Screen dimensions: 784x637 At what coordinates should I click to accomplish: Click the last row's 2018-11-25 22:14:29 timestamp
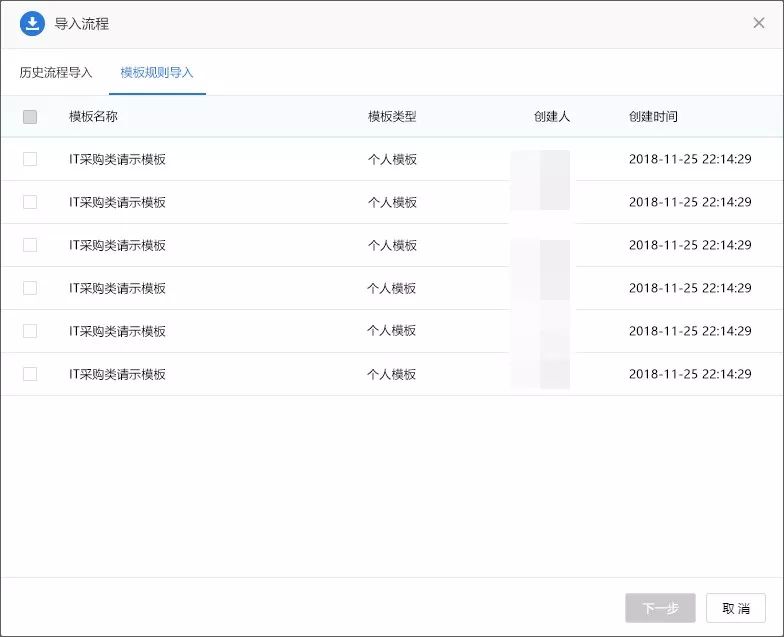click(x=690, y=374)
